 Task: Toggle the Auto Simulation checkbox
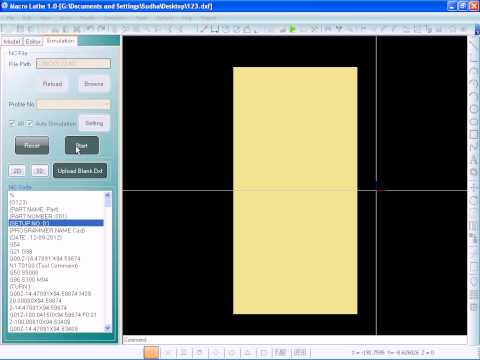pyautogui.click(x=30, y=124)
